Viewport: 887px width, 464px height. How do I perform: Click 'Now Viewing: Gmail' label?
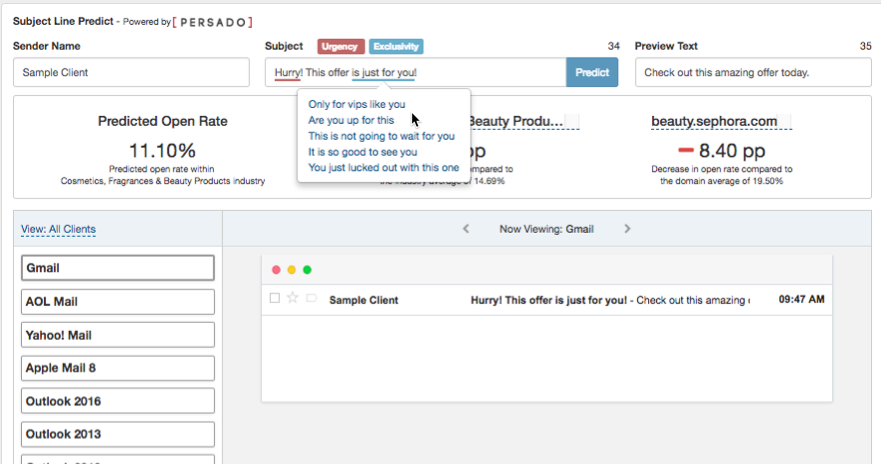tap(546, 229)
